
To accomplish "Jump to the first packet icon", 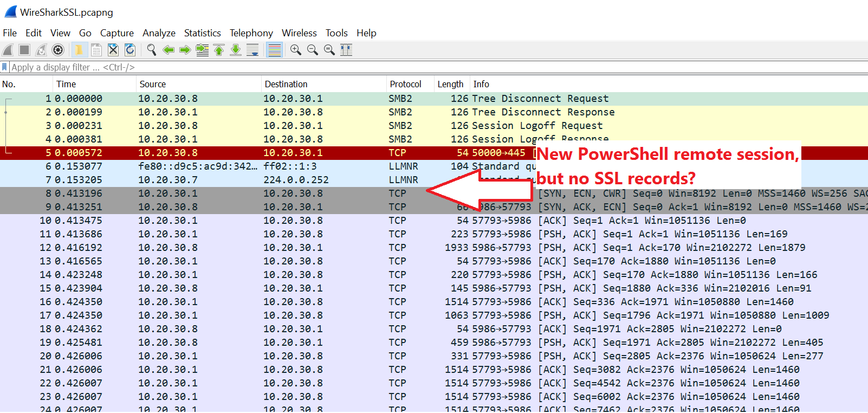I will click(219, 50).
